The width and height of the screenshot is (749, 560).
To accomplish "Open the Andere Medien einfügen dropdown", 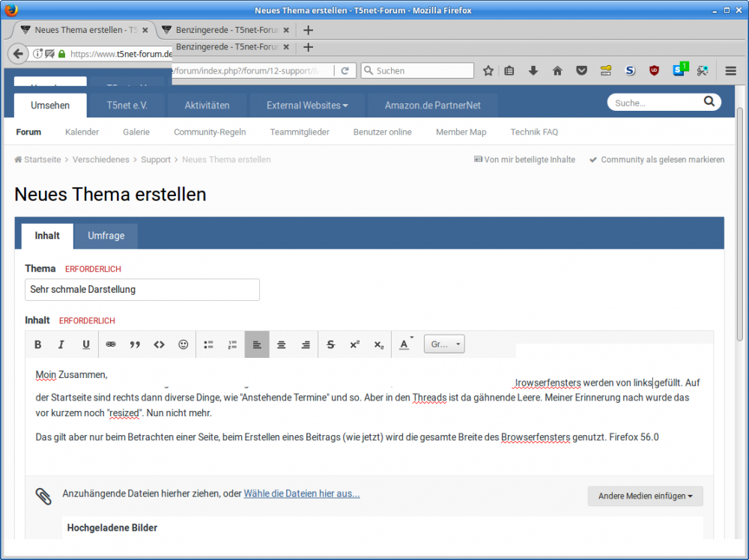I will 645,496.
